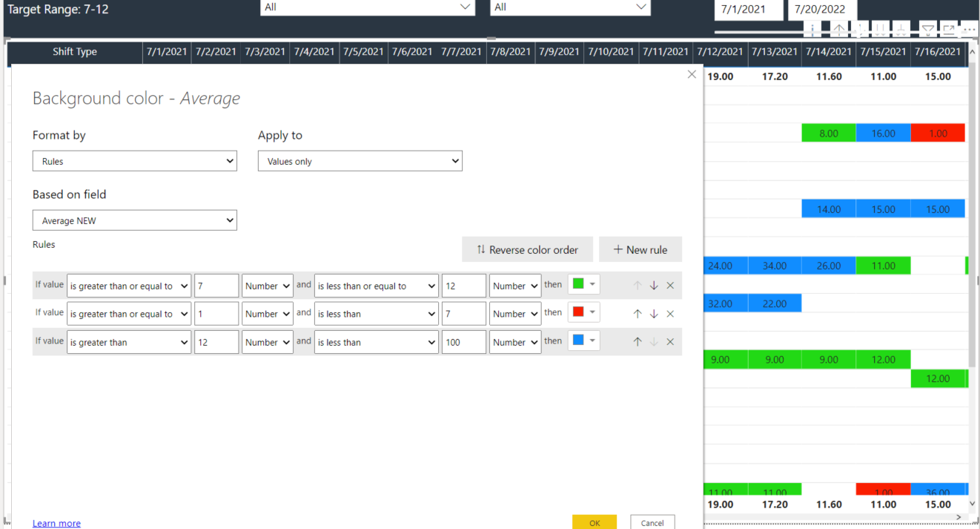Open focus mode for the matrix

click(948, 30)
